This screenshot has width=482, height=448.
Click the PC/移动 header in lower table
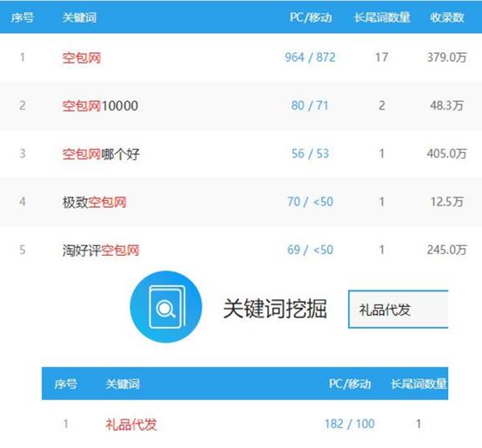click(x=350, y=384)
